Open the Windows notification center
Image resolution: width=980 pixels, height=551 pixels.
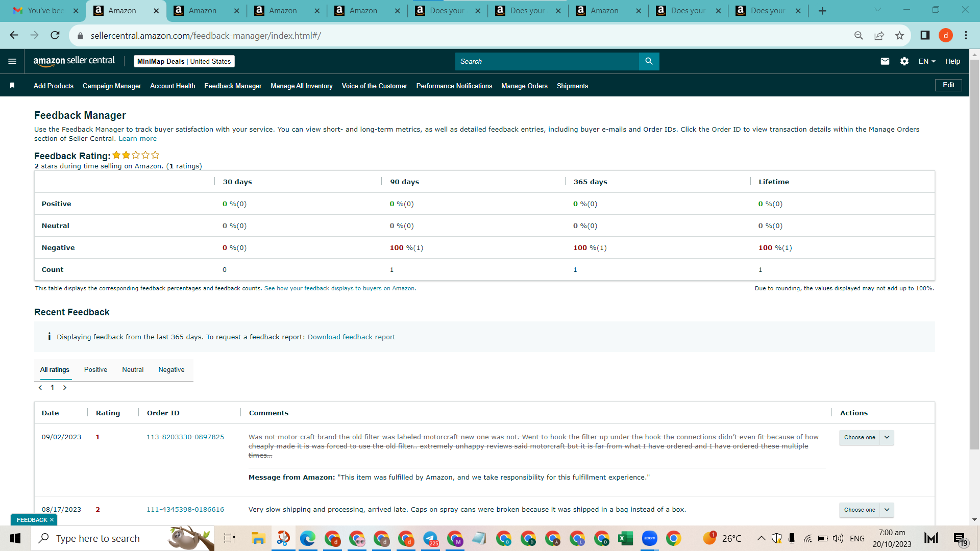click(x=960, y=539)
